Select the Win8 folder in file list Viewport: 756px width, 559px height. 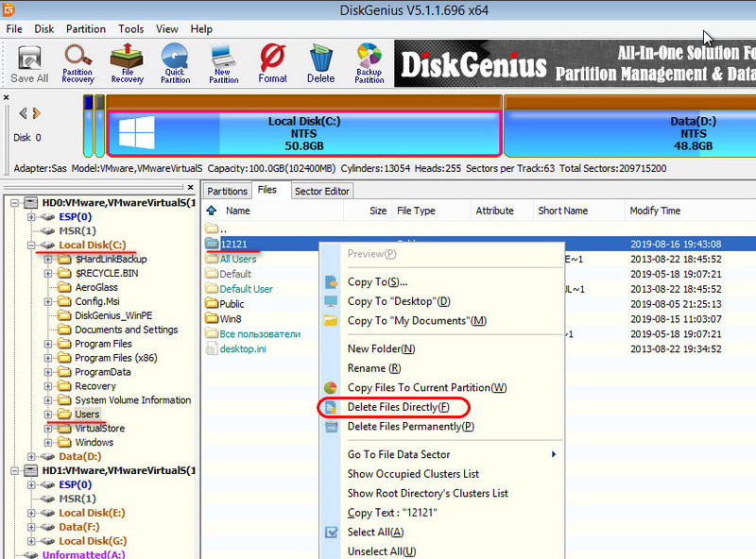click(x=231, y=319)
